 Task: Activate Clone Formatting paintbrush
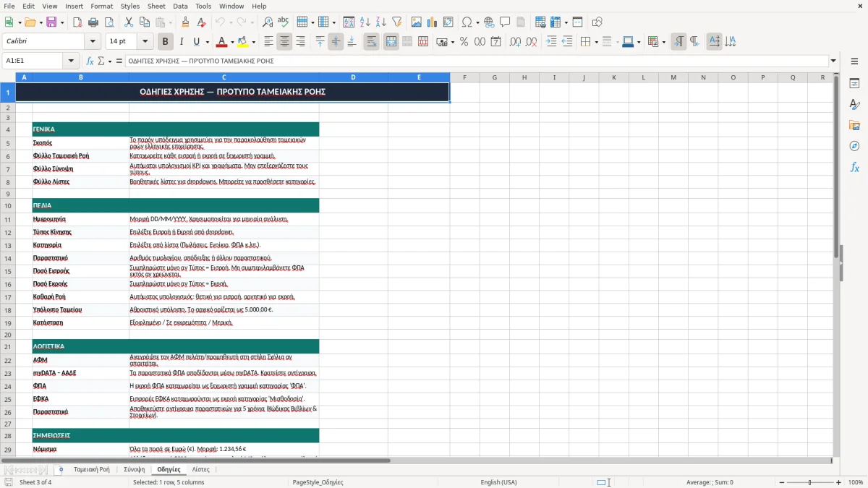pyautogui.click(x=185, y=22)
